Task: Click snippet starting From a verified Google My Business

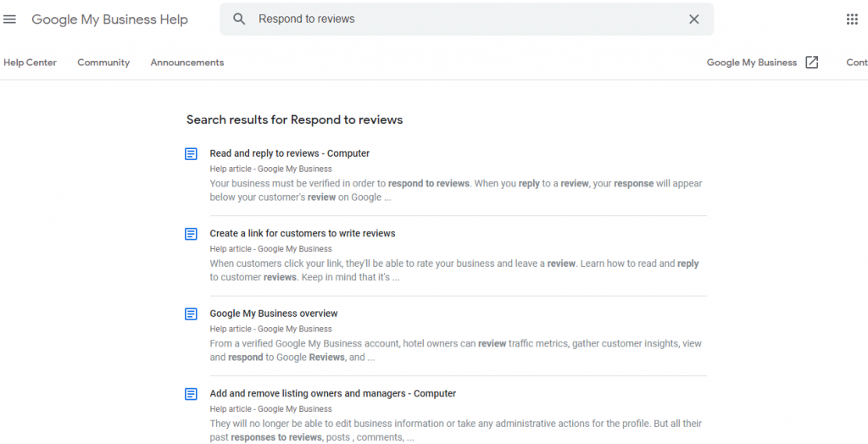Action: tap(455, 351)
